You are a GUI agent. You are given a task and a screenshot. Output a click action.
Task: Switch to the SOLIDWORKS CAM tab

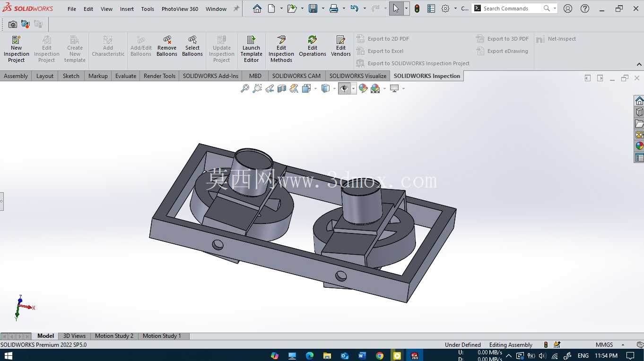point(296,76)
